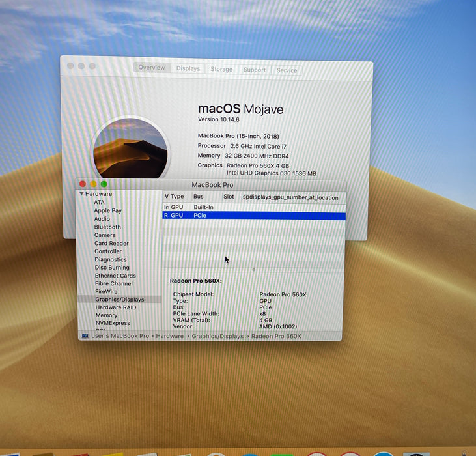
Task: Click the pane split divider handle dot
Action: pyautogui.click(x=254, y=270)
